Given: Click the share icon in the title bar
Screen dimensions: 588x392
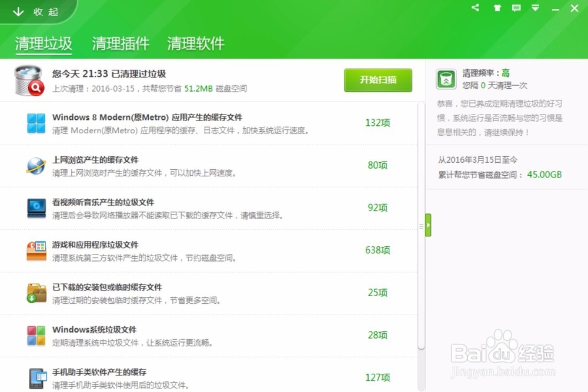Looking at the screenshot, I should point(475,8).
